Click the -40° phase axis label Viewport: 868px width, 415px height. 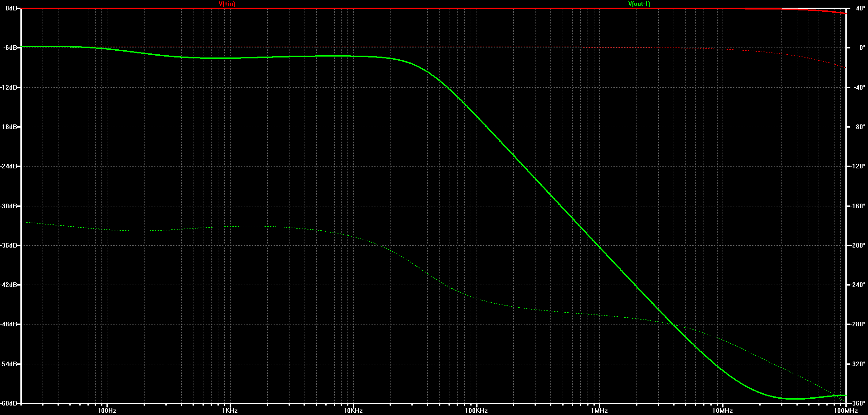click(x=858, y=87)
